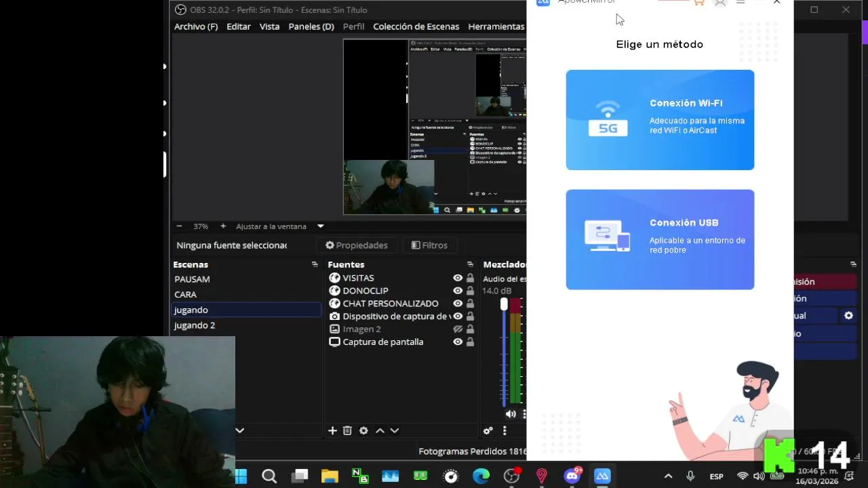Open Discord from the taskbar
This screenshot has height=488, width=868.
(572, 476)
